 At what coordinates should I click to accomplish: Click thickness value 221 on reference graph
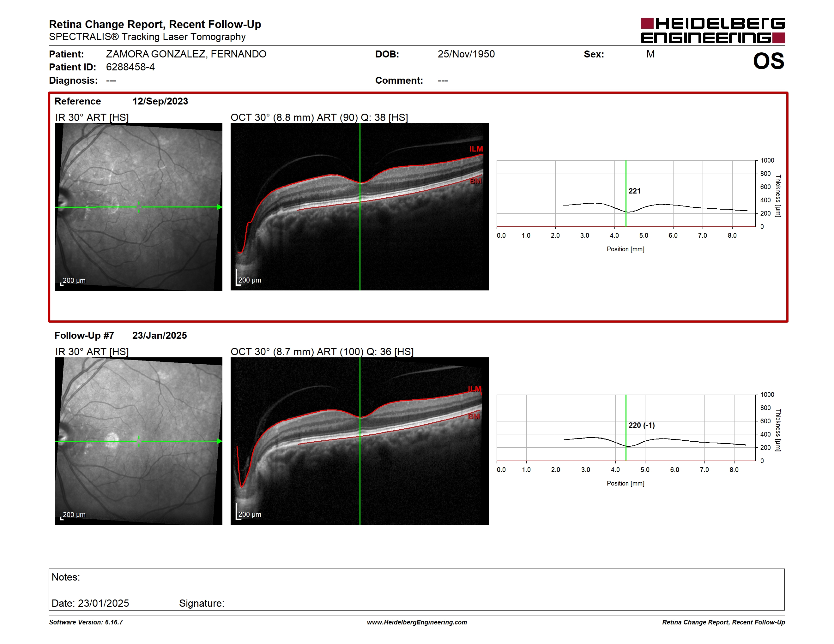pos(634,191)
